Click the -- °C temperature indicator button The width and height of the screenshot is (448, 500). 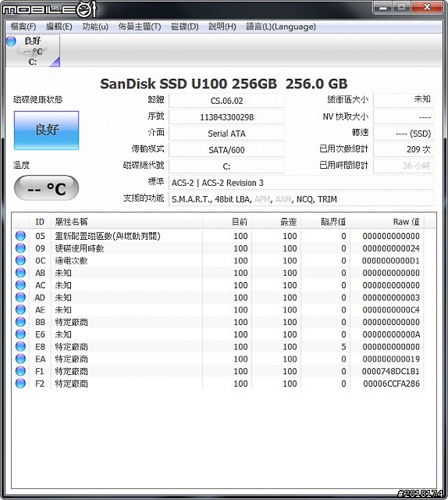coord(47,188)
